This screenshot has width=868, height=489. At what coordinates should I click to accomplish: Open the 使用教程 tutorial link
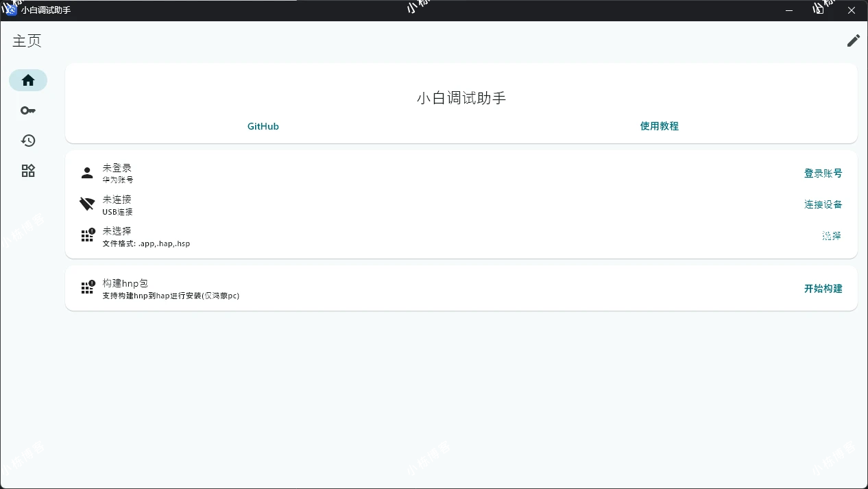coord(659,126)
